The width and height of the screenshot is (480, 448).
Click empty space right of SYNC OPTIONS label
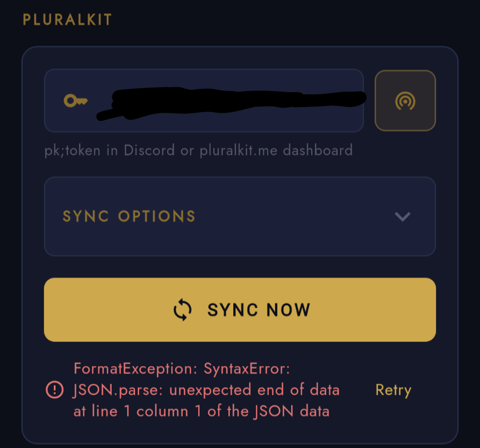click(294, 217)
